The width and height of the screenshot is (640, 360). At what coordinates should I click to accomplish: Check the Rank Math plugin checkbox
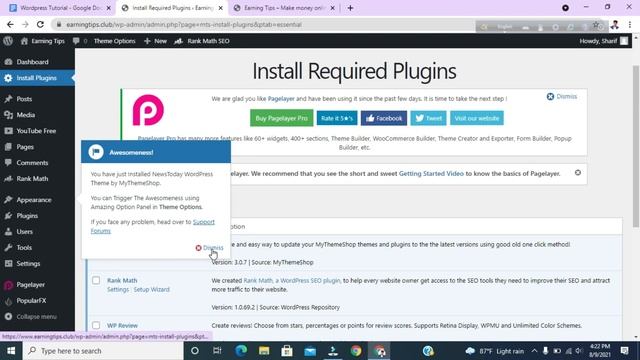tap(96, 280)
